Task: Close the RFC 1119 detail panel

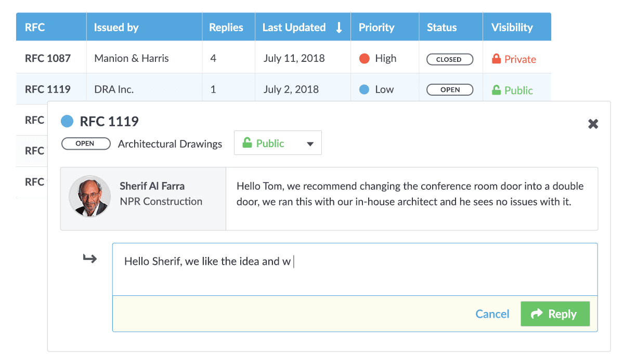Action: [593, 124]
